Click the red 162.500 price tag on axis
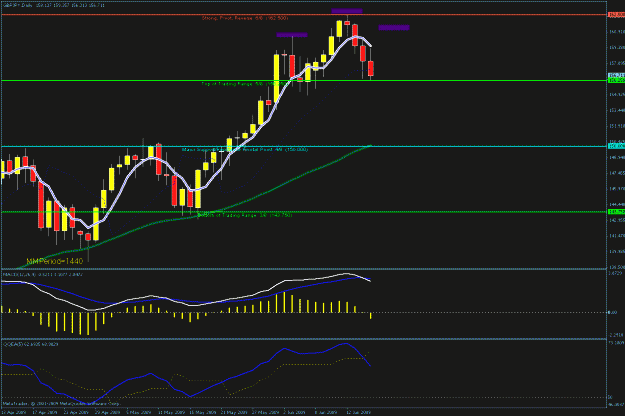Viewport: 625px width, 416px height. tap(617, 15)
